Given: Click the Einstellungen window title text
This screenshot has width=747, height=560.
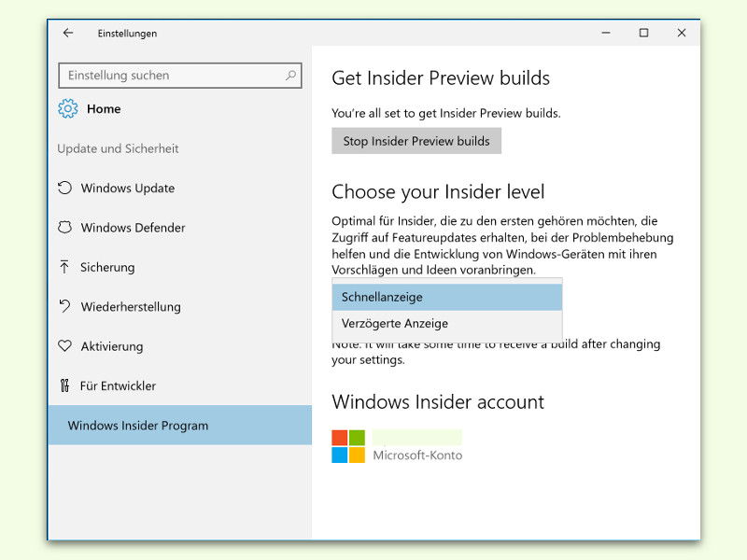Looking at the screenshot, I should pyautogui.click(x=127, y=34).
